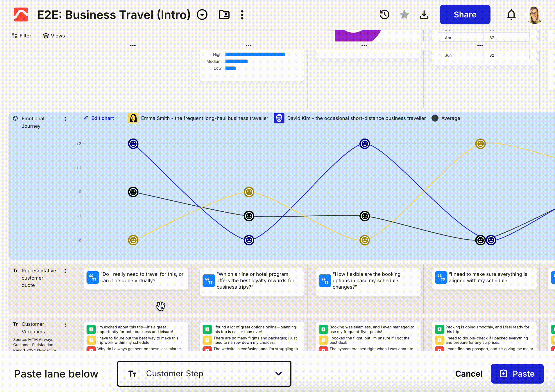Open Emotional Journey lane options menu
Viewport: 555px width, 392px height.
(65, 119)
